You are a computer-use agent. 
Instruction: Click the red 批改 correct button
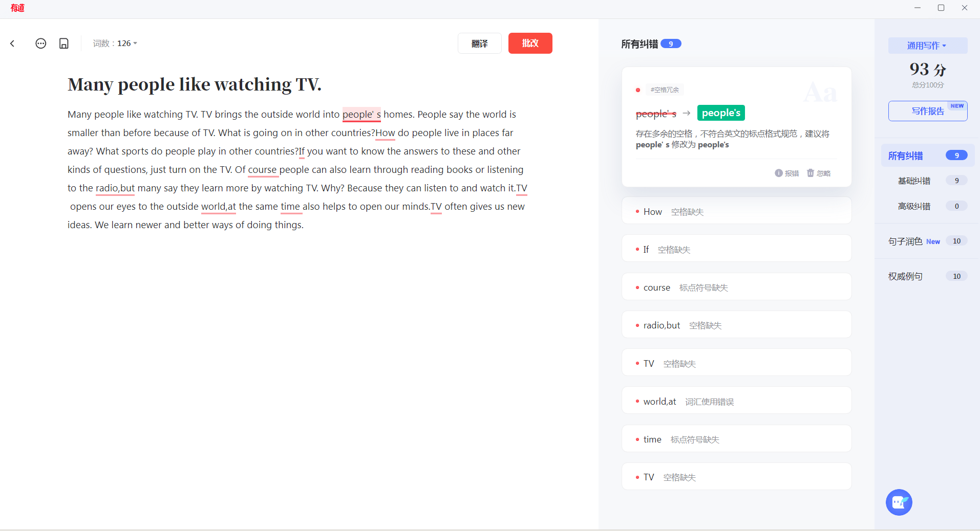tap(530, 43)
